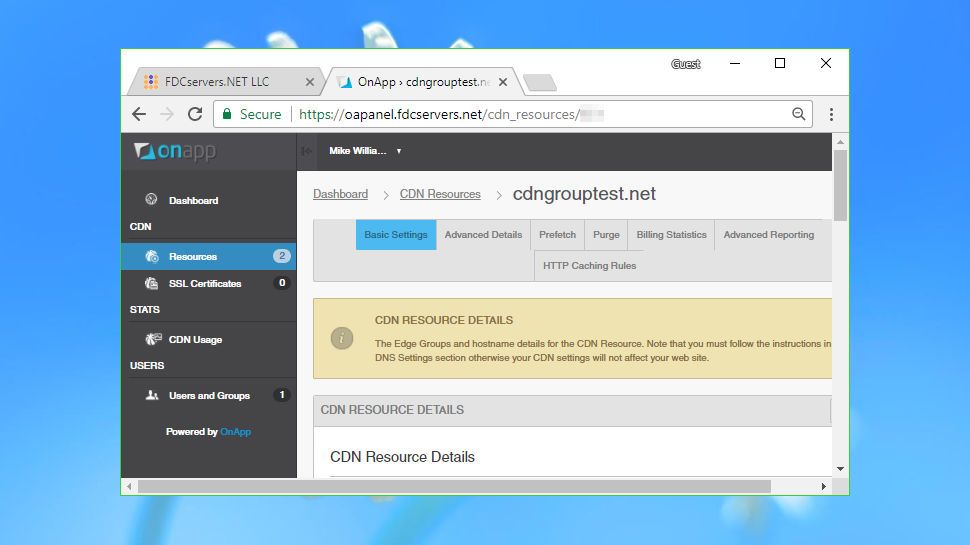Click the vertical scrollbar thumb

(x=840, y=185)
